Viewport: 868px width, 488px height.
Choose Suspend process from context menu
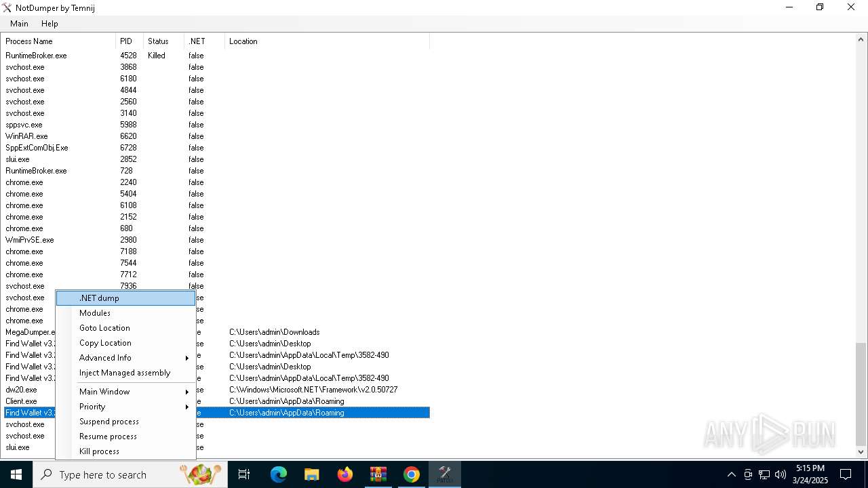126,422
